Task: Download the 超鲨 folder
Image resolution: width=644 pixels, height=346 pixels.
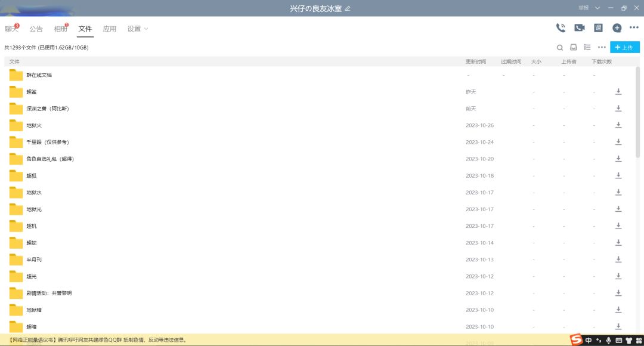Action: point(618,92)
